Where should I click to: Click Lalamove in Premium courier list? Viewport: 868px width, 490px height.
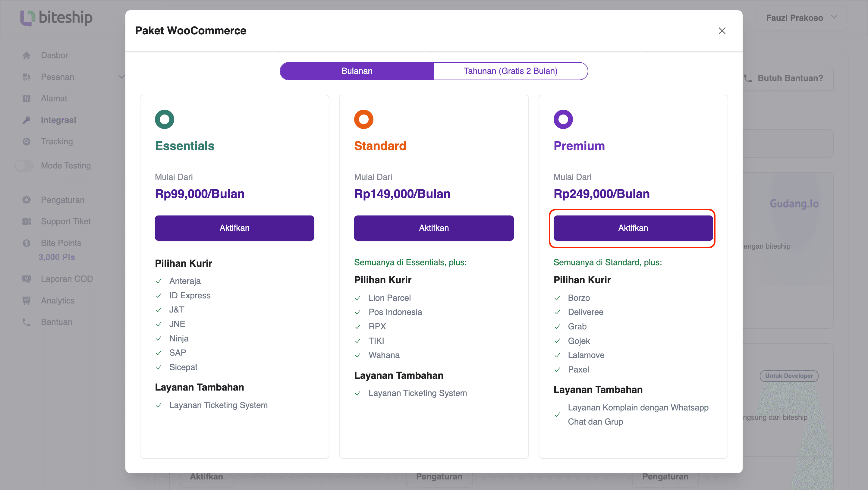tap(586, 355)
